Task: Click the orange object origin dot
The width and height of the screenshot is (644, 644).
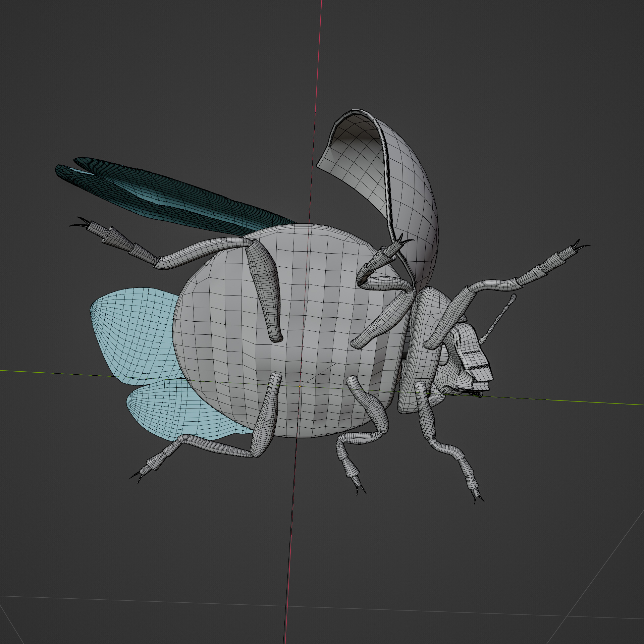Action: coord(300,386)
